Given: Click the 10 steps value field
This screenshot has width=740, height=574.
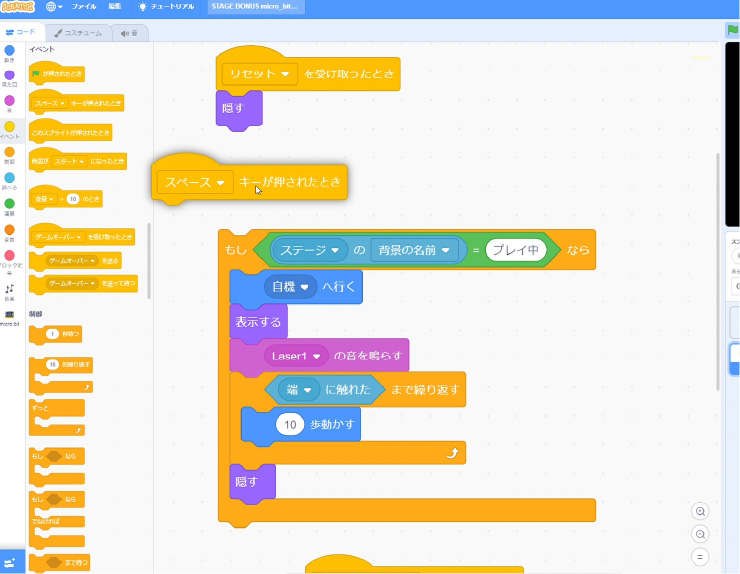Looking at the screenshot, I should click(290, 424).
